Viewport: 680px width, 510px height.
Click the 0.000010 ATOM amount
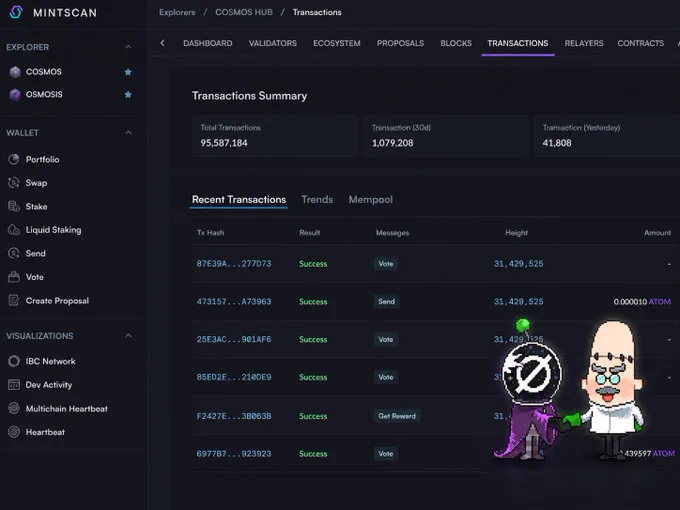coord(642,301)
